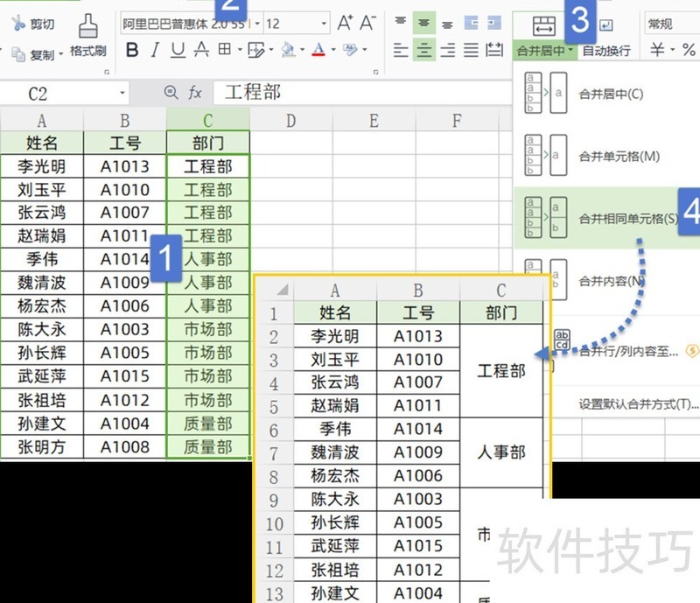Screen dimensions: 700x603
Task: Expand the yen currency dropdown arrow
Action: 672,50
